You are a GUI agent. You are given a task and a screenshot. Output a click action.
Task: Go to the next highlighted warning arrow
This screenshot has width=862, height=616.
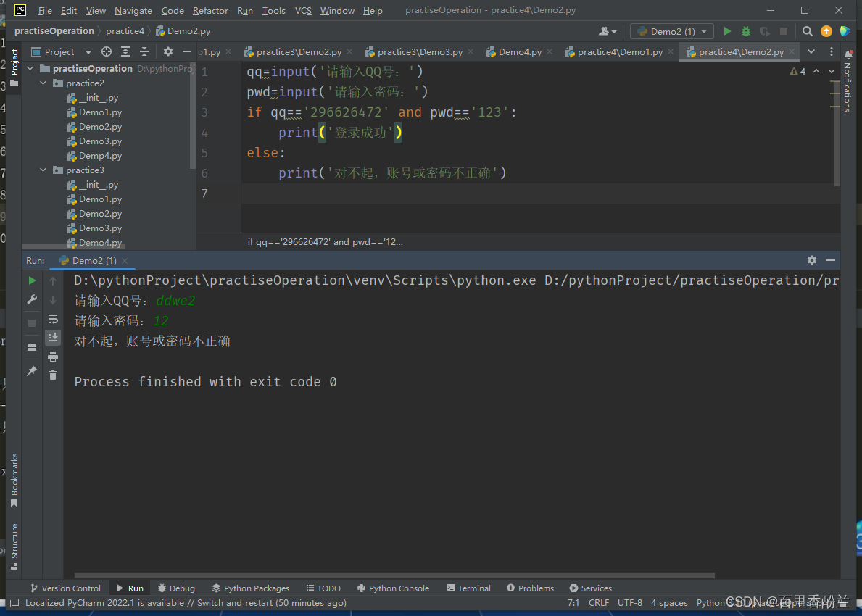pyautogui.click(x=832, y=72)
